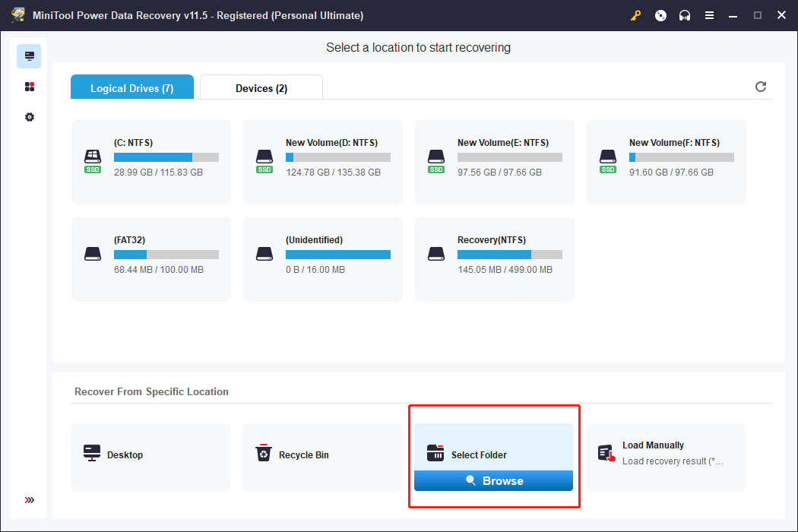Click the MiniTool app logo
Image resolution: width=798 pixels, height=532 pixels.
tap(18, 14)
